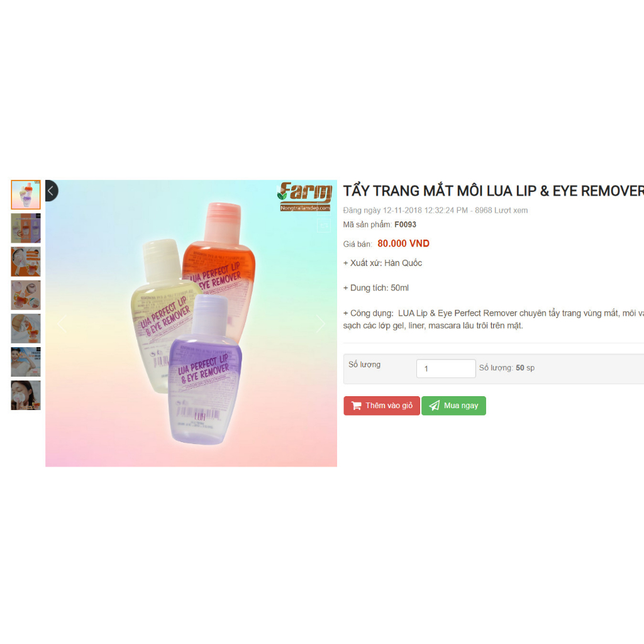This screenshot has width=644, height=644.
Task: Click the 80.000 VND price text
Action: 403,243
